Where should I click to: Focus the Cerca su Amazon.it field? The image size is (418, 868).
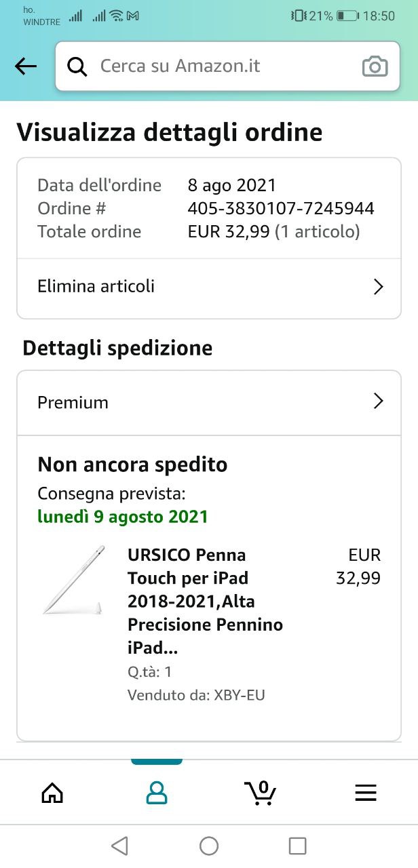[x=224, y=66]
